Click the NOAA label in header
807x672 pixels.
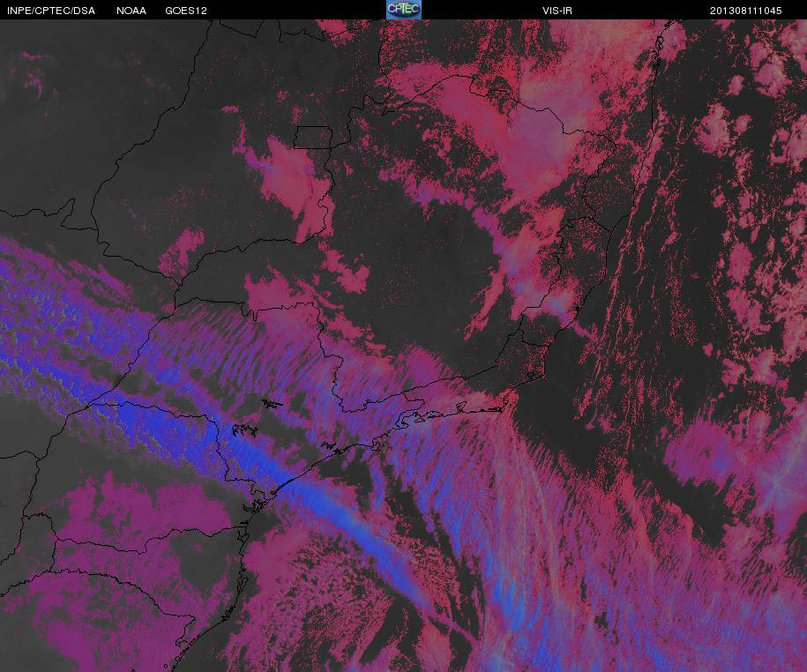[131, 11]
